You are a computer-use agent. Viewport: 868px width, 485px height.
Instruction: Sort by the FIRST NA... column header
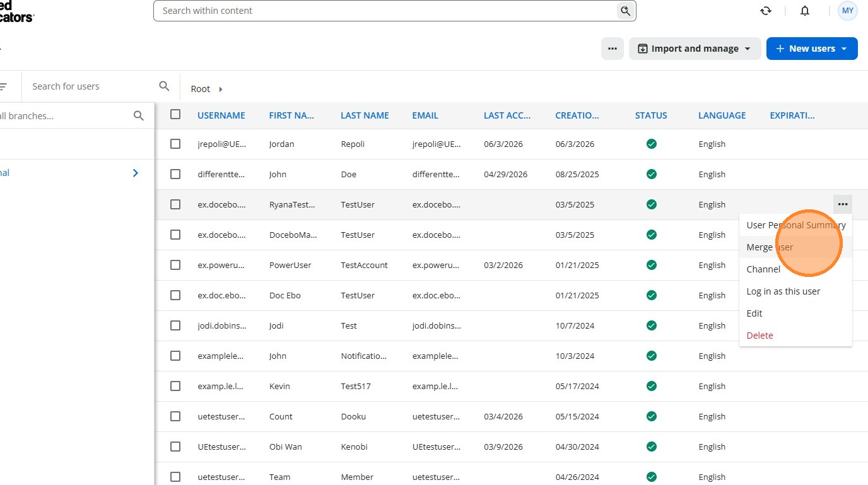point(291,115)
